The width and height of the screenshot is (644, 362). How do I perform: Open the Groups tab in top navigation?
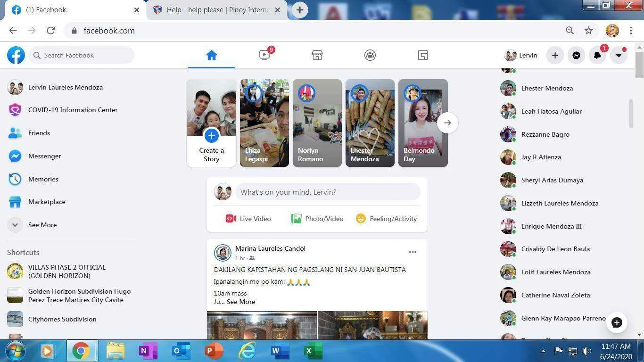click(370, 55)
